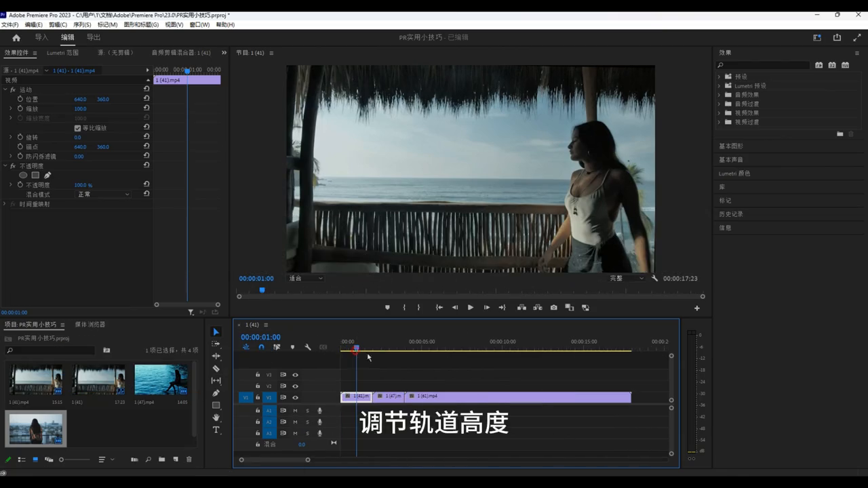Switch project panel to list view
Screen dimensions: 868x488
(22, 460)
